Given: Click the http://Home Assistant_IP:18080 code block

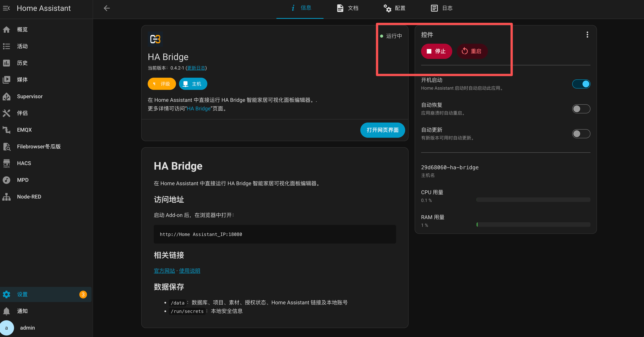Looking at the screenshot, I should point(275,234).
